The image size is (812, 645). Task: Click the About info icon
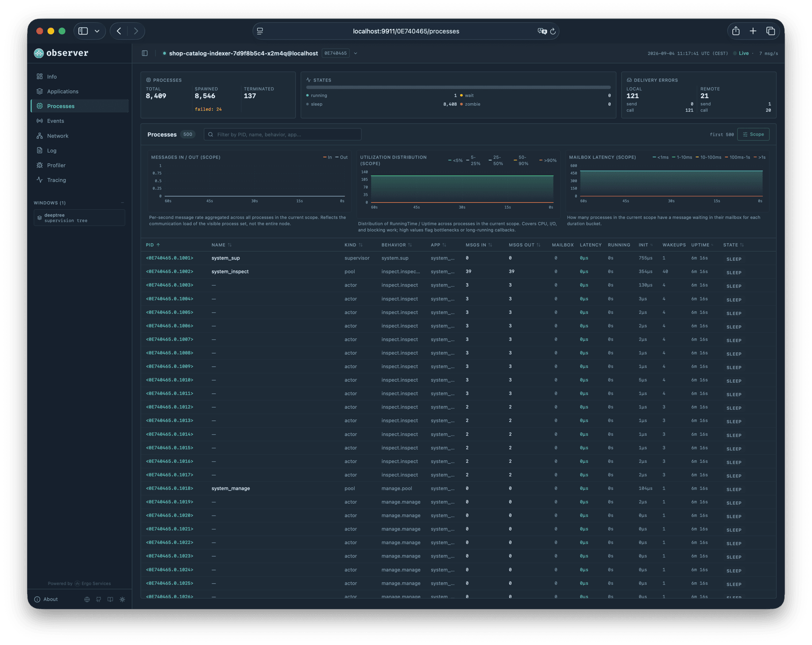[37, 599]
